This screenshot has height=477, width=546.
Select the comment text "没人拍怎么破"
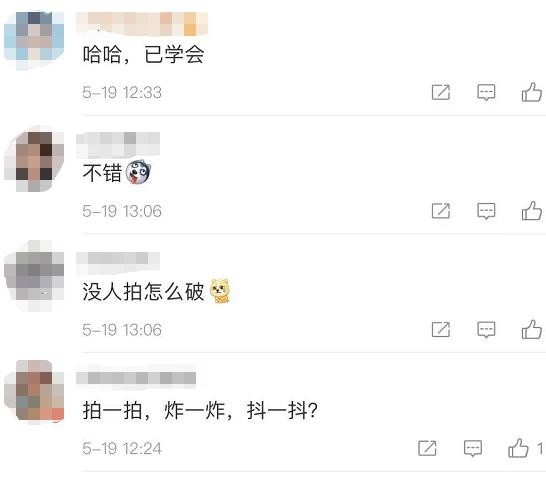tap(143, 291)
